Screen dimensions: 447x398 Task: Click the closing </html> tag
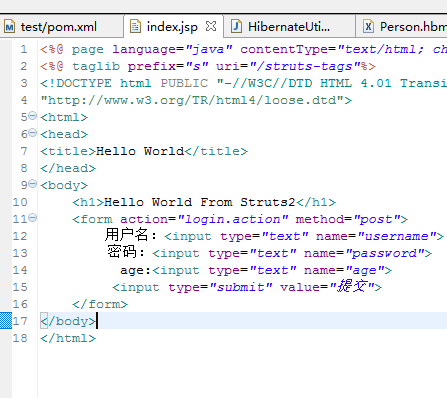[68, 338]
